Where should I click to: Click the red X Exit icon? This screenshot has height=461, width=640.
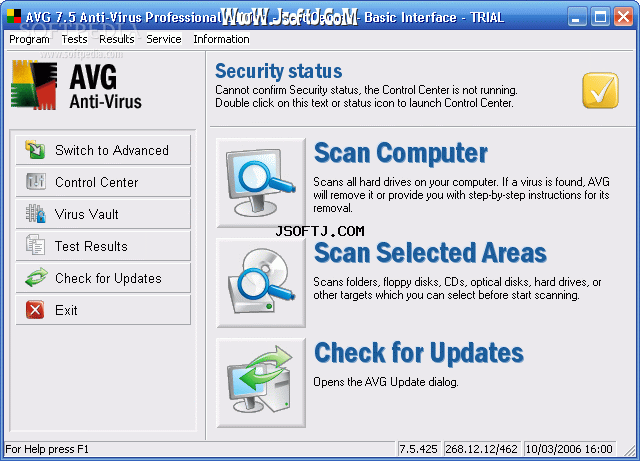pyautogui.click(x=35, y=310)
